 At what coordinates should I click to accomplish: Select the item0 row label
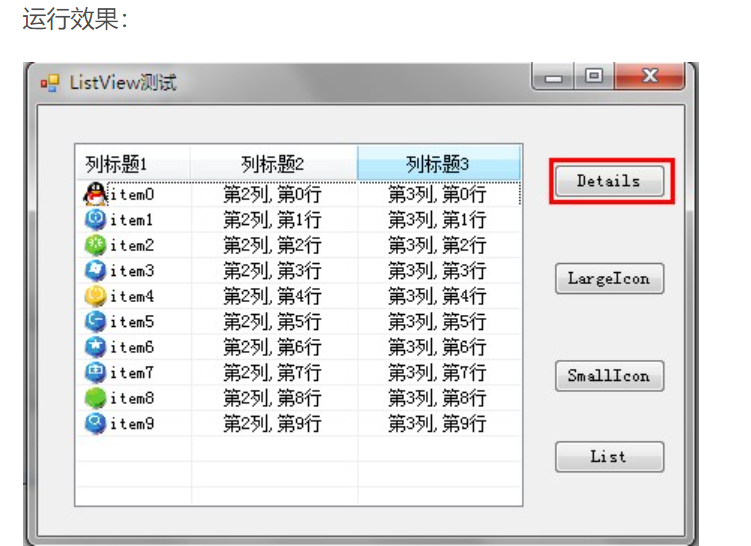[132, 194]
